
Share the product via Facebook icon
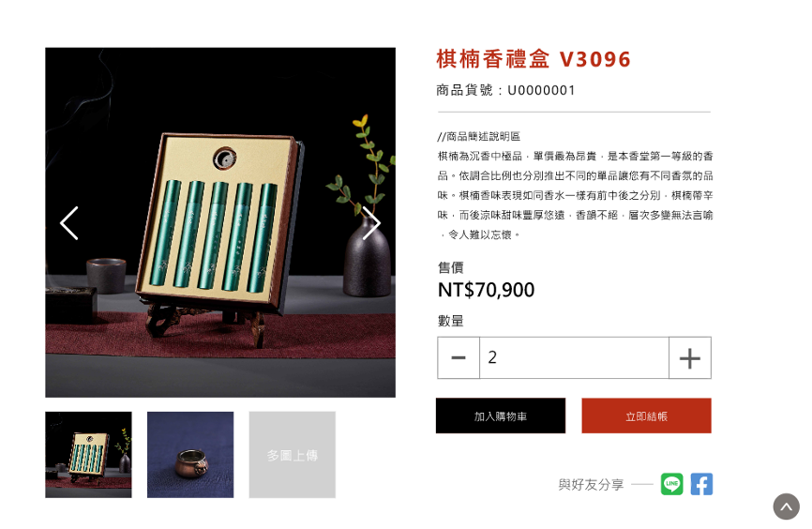click(701, 484)
